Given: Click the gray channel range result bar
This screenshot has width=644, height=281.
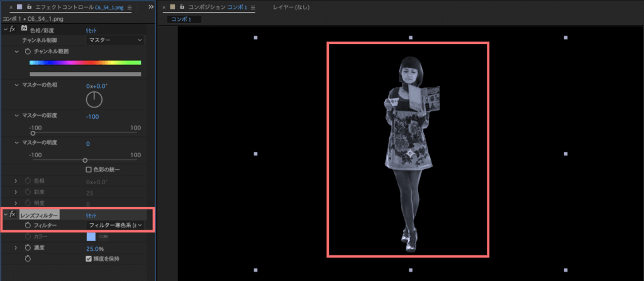Looking at the screenshot, I should (86, 74).
